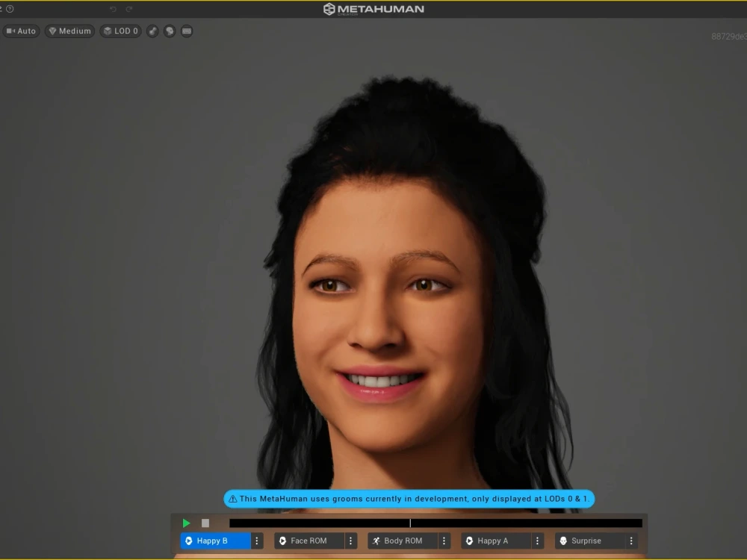The height and width of the screenshot is (560, 747).
Task: Play the current animation
Action: coord(187,523)
